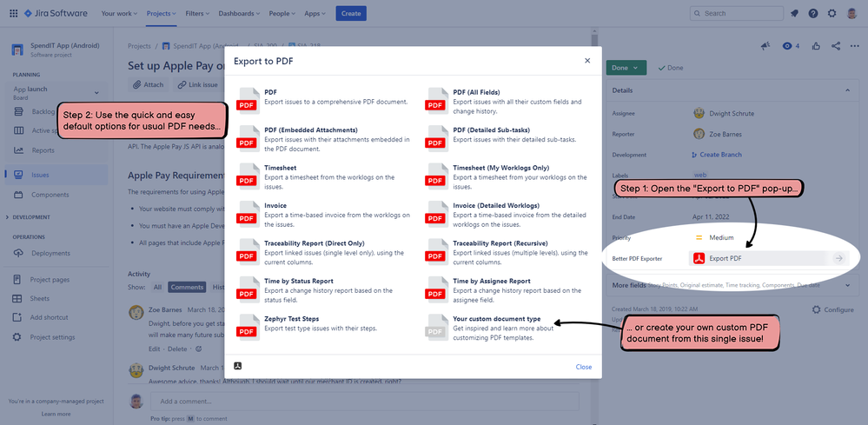Select Traceability Report (Recursive)
This screenshot has height=425, width=868.
tap(507, 252)
